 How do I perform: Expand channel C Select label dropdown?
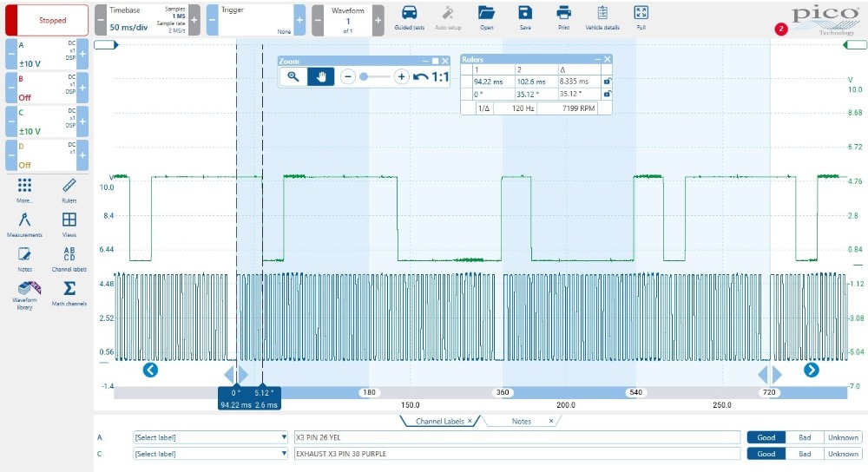point(209,454)
